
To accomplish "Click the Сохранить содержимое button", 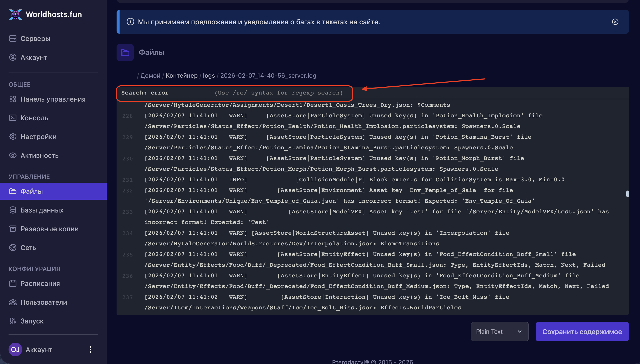I will pos(582,332).
